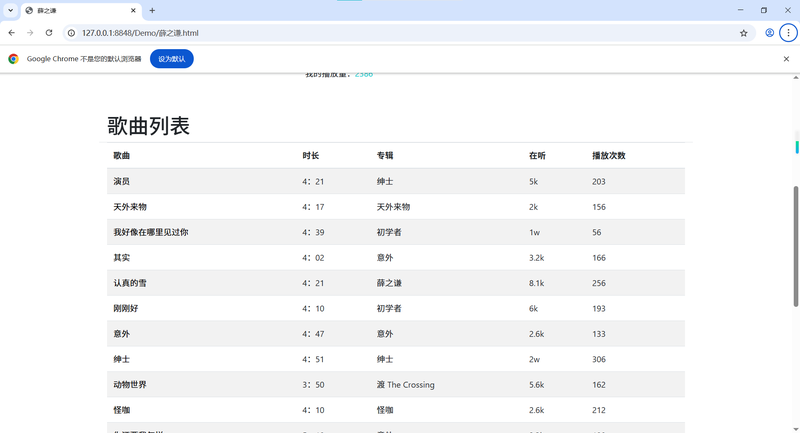Screen dimensions: 800x433
Task: Click the 歌曲列表 heading
Action: [148, 126]
